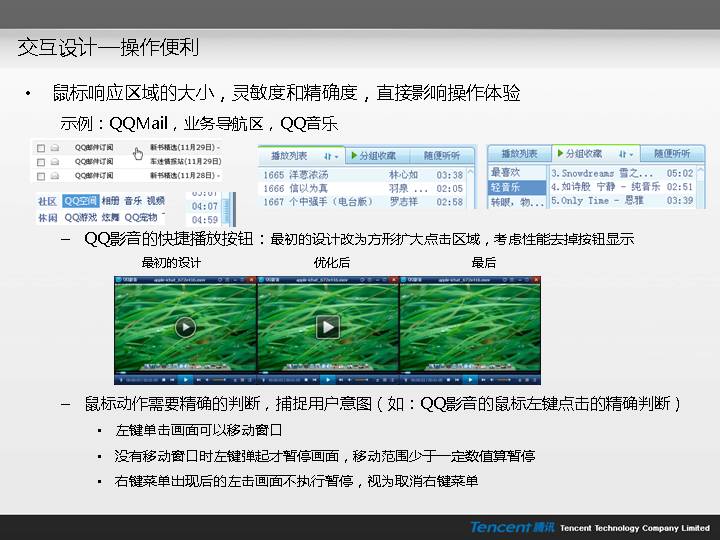
Task: Select checkbox of second QQ邮件订阅 mail
Action: (41, 161)
